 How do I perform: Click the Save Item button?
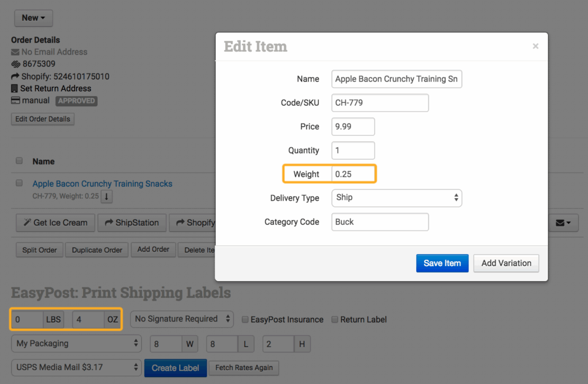(x=442, y=263)
